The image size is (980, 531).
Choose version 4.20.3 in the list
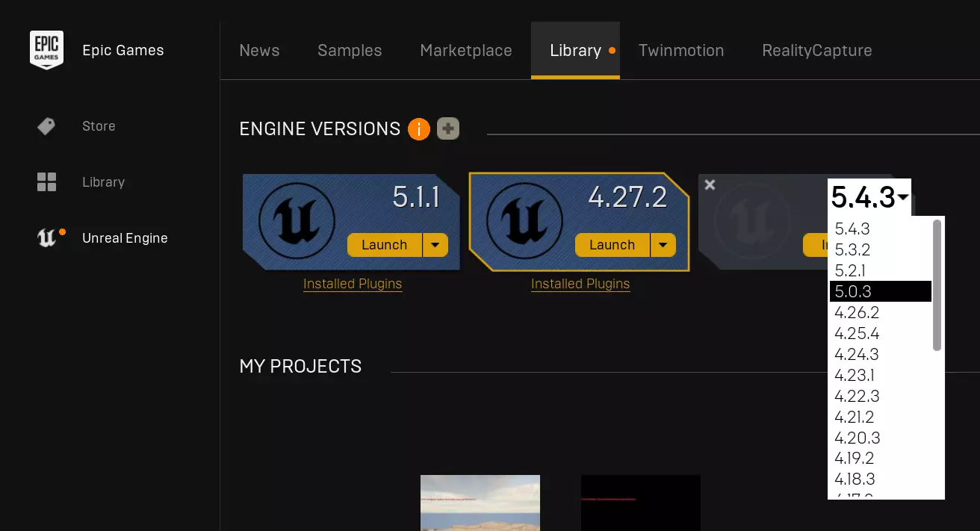(x=881, y=438)
